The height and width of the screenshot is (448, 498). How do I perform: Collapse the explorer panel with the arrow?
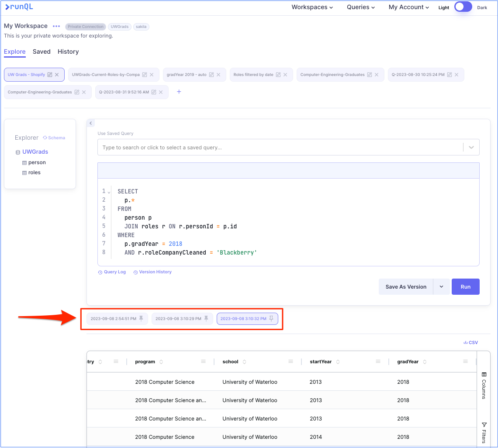[90, 124]
